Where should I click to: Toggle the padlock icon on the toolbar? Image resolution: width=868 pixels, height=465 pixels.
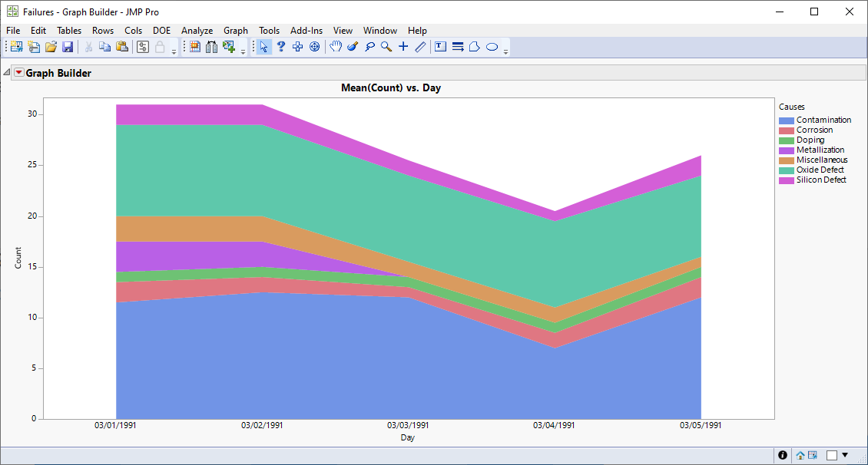pos(160,46)
